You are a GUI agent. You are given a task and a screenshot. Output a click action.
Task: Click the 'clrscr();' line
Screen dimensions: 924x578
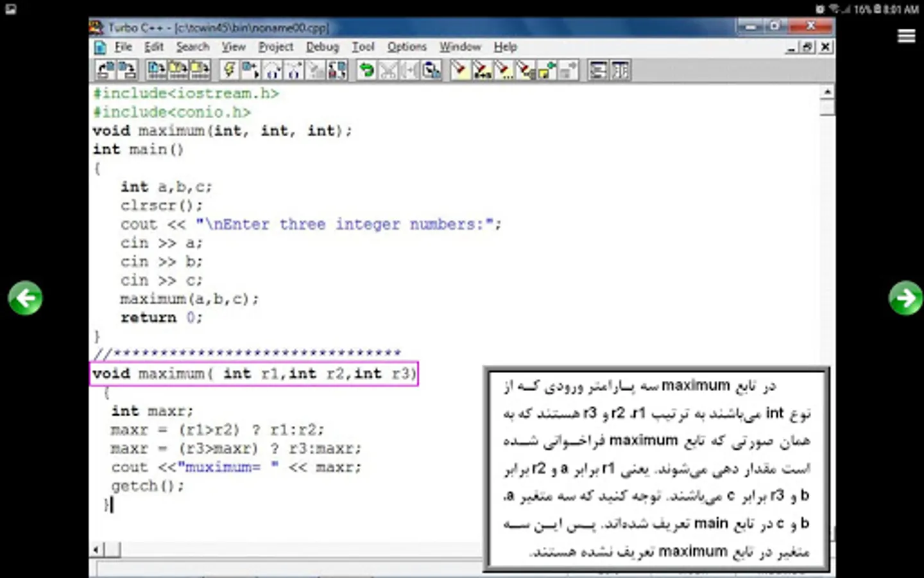pyautogui.click(x=162, y=205)
